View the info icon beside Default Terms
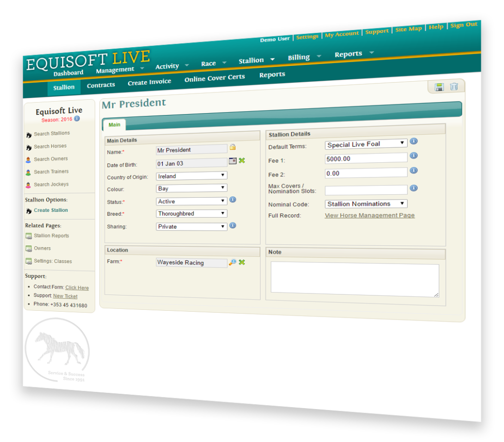The image size is (504, 442). 413,141
